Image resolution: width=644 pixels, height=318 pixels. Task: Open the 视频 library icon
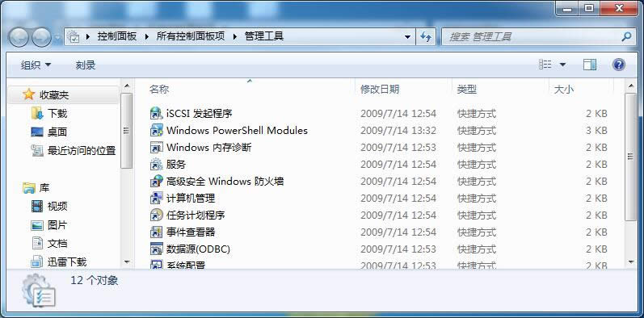pos(37,206)
